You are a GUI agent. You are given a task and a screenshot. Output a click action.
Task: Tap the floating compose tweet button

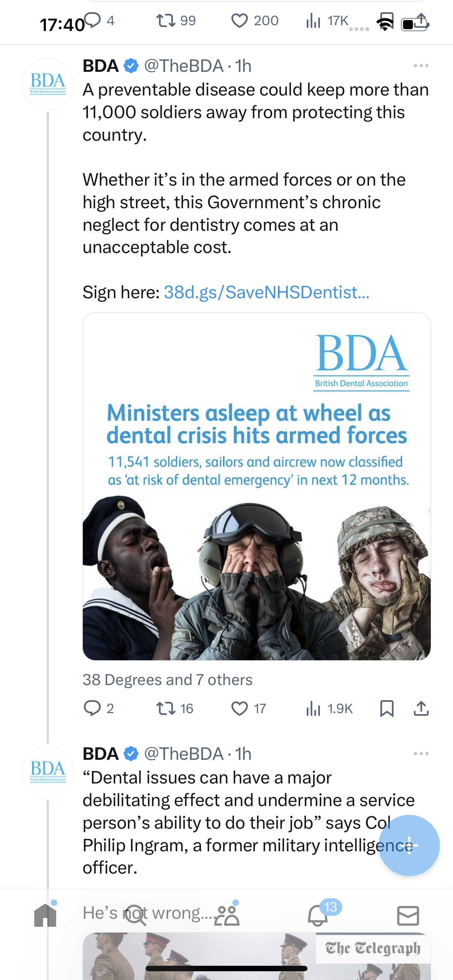pos(409,845)
